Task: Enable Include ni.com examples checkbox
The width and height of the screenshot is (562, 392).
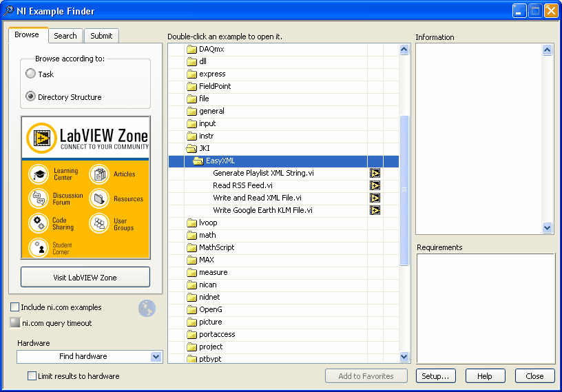Action: (14, 307)
